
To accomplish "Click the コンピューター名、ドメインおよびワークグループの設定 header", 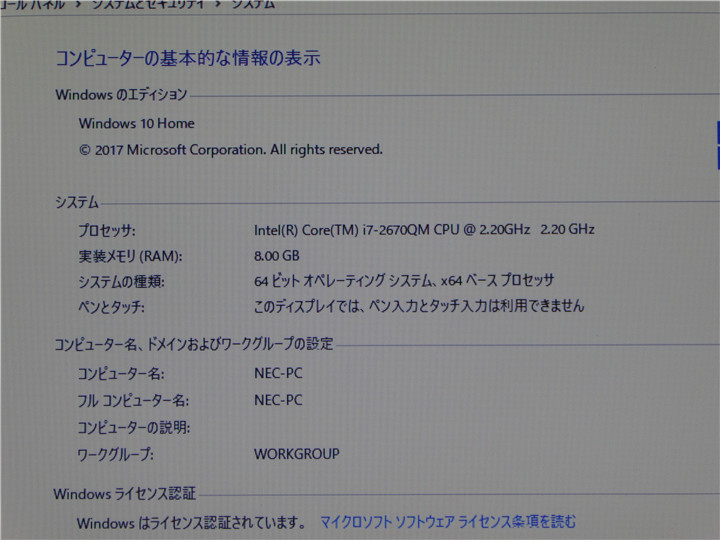I will (x=194, y=344).
